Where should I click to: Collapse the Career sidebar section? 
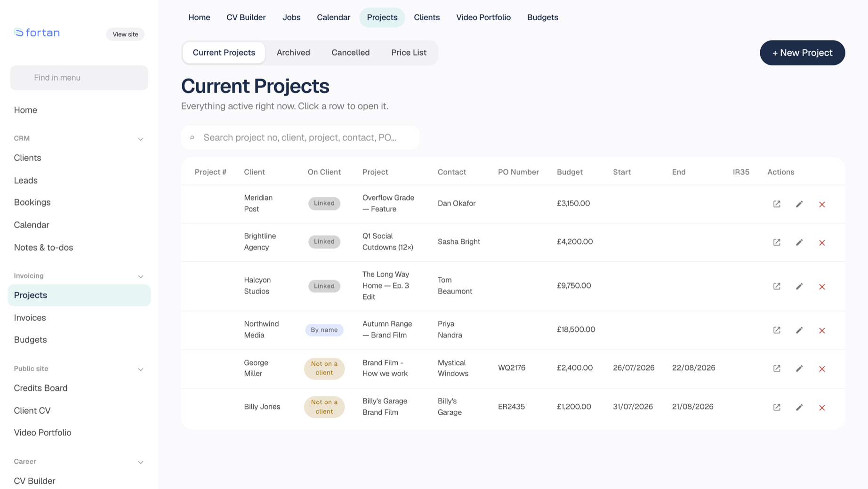pos(140,462)
